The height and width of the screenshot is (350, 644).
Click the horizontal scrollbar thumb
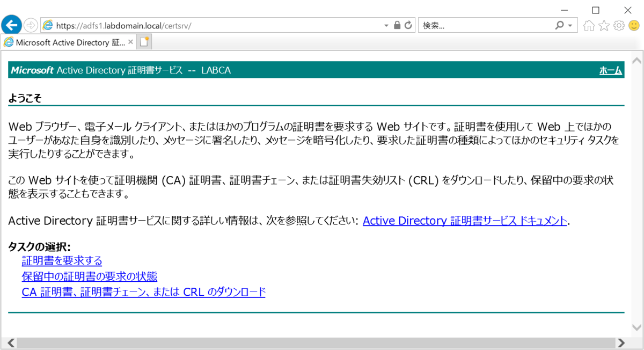pyautogui.click(x=316, y=342)
